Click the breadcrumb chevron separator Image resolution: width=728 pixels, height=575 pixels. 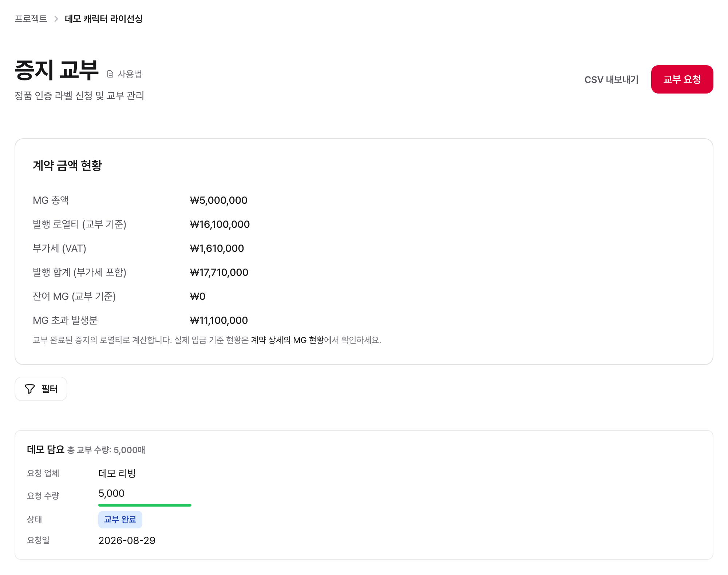coord(56,19)
